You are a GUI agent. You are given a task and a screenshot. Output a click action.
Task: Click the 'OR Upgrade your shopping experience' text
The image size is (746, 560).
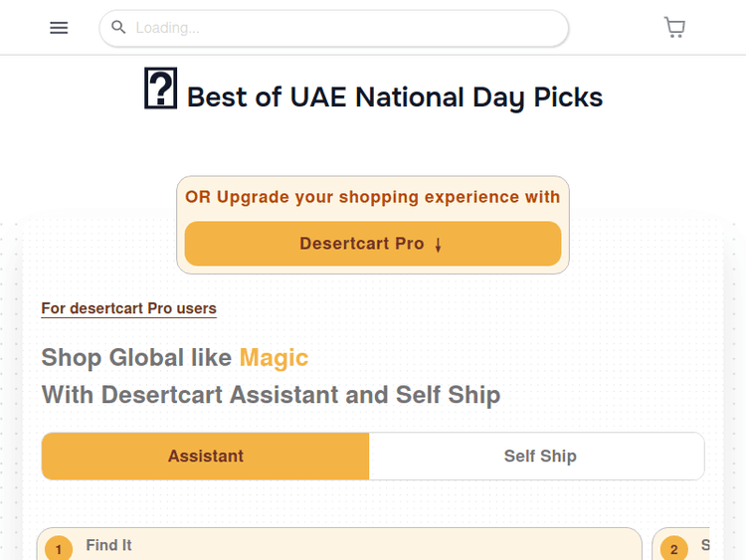click(x=372, y=197)
